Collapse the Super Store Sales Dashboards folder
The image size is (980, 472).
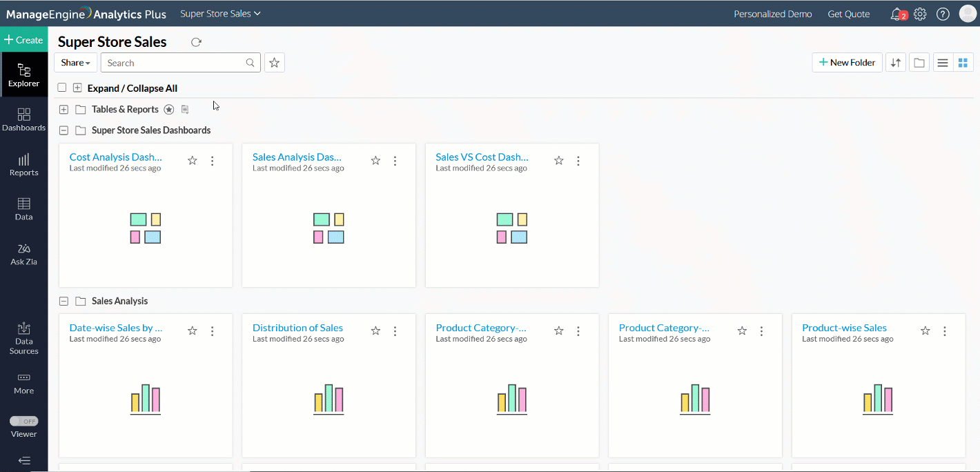pyautogui.click(x=63, y=130)
